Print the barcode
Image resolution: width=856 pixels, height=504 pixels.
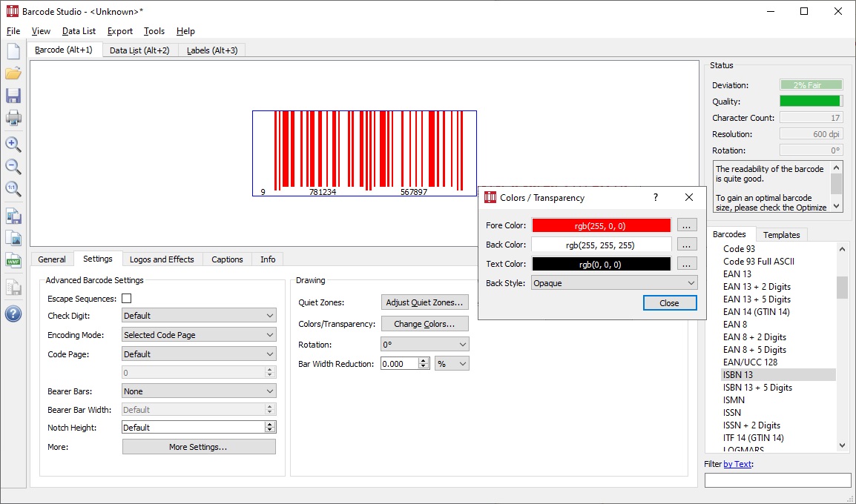tap(13, 117)
